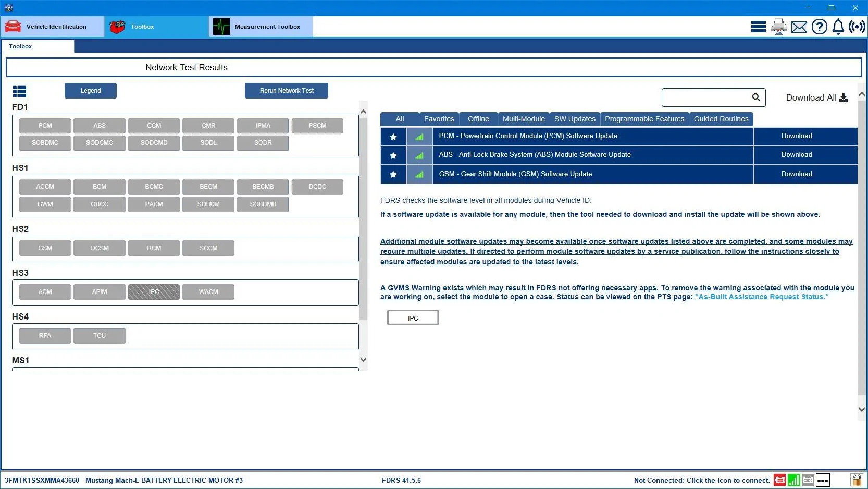
Task: Show the All filter tab
Action: pyautogui.click(x=400, y=119)
